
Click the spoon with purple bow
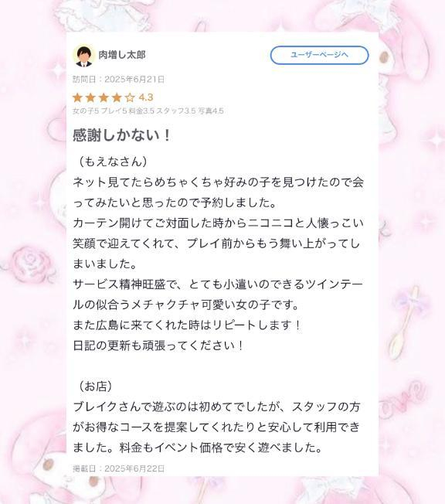(x=406, y=322)
